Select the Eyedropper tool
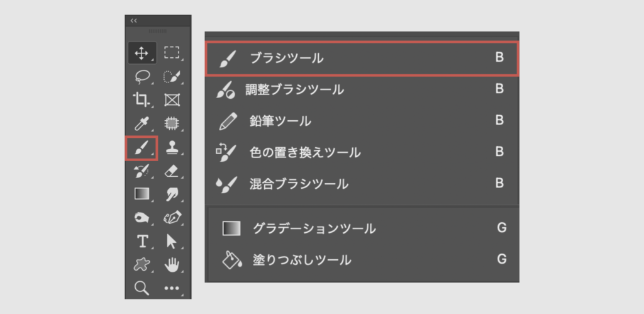The image size is (644, 314). (142, 123)
